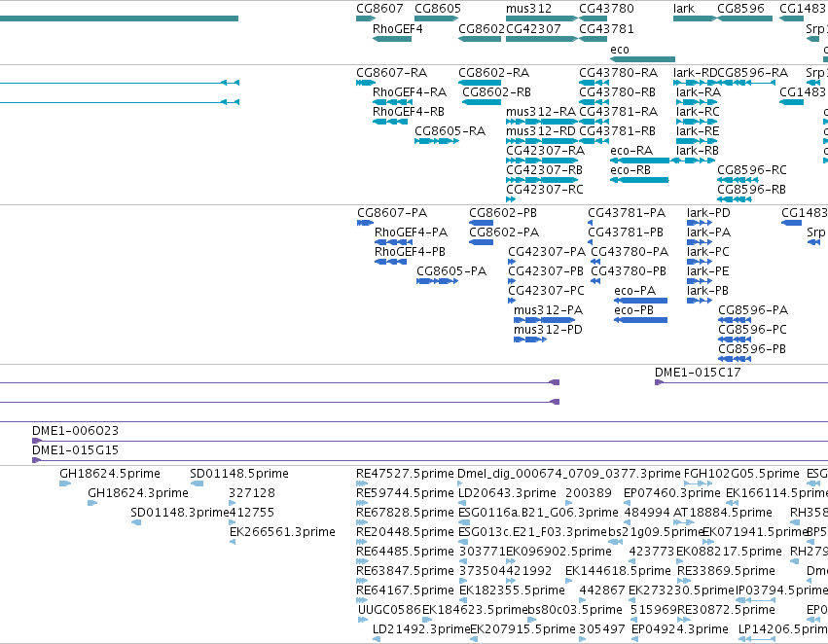Select the EP07460.3prime EST label
The image size is (828, 644).
point(671,493)
